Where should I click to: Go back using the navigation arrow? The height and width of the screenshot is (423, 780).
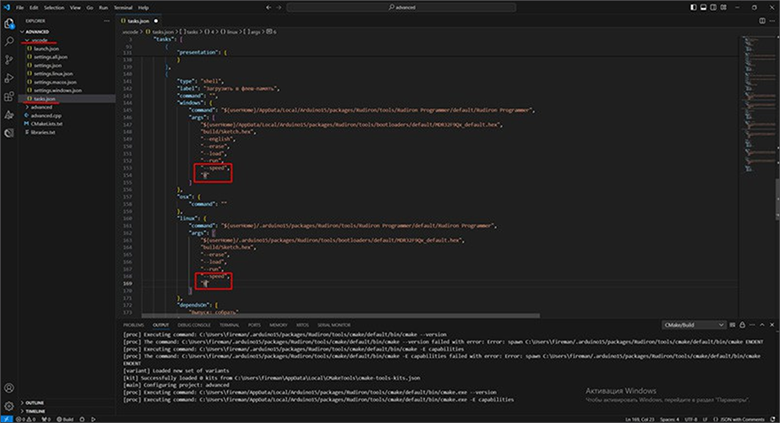tap(269, 7)
